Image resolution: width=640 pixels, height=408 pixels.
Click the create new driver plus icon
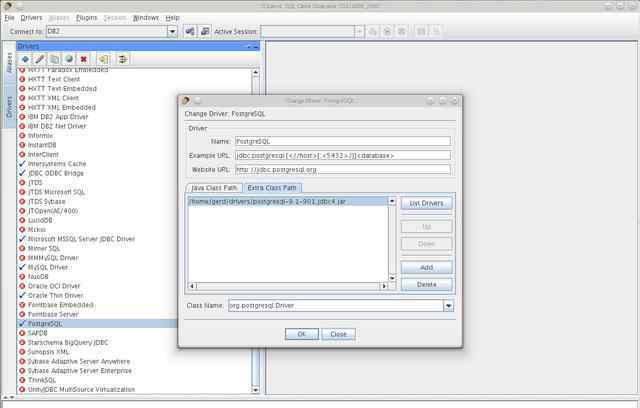tap(25, 59)
